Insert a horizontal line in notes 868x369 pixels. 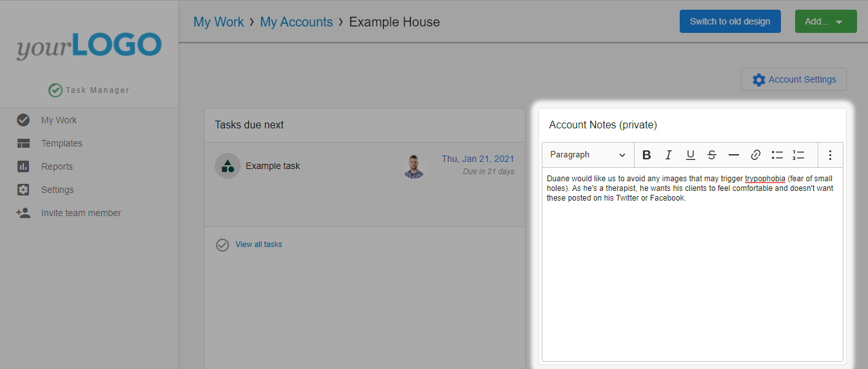tap(734, 155)
